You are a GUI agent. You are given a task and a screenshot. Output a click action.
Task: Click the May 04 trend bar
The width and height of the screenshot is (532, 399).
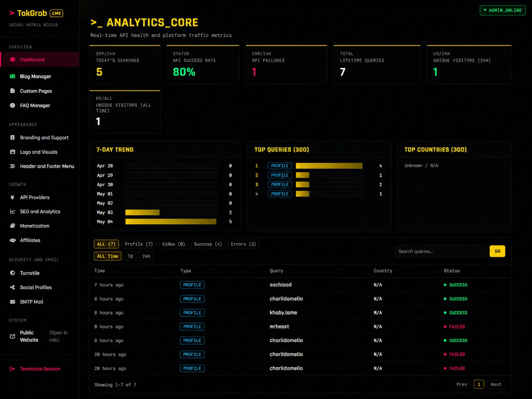pos(171,222)
